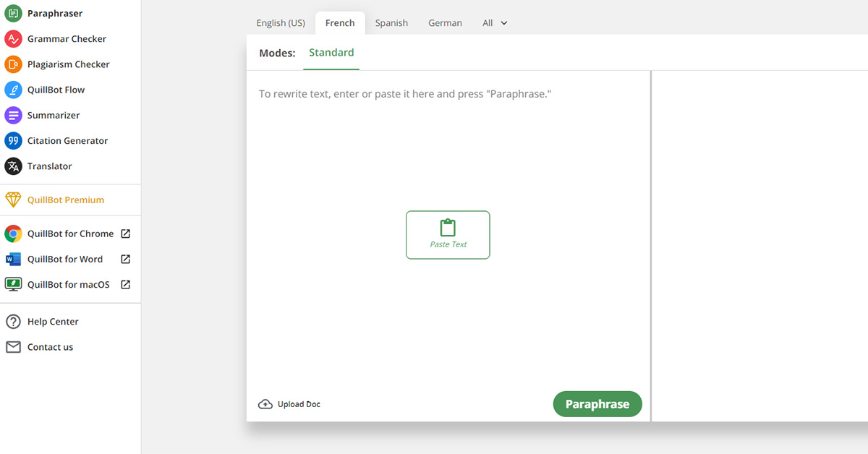Screen dimensions: 868x454
Task: Click the Word logo icon
Action: [x=13, y=259]
